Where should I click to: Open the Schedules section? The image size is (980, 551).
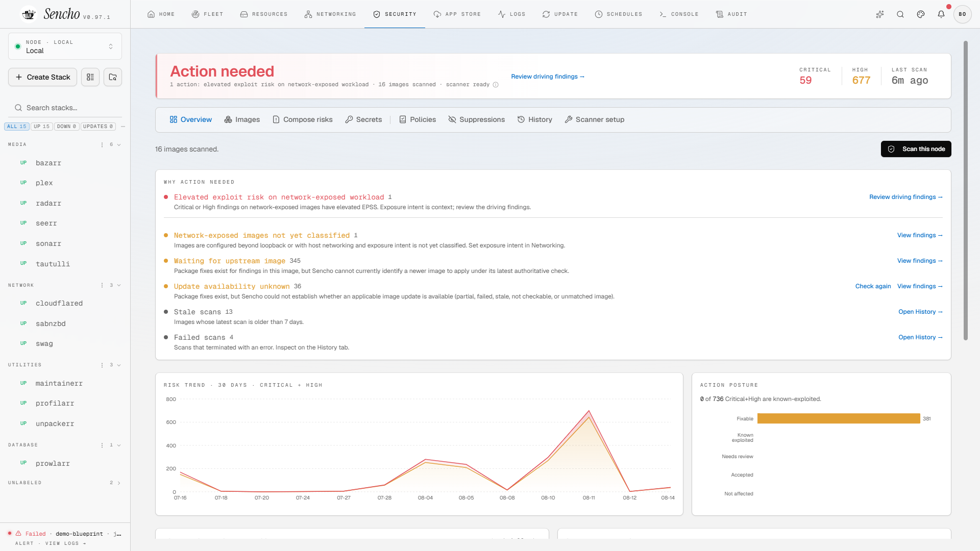[619, 14]
